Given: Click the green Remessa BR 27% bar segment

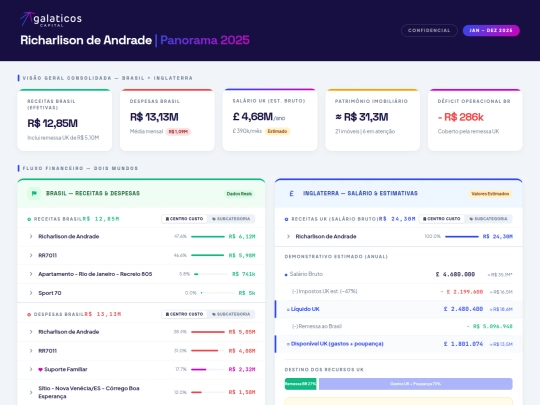Looking at the screenshot, I should [301, 384].
